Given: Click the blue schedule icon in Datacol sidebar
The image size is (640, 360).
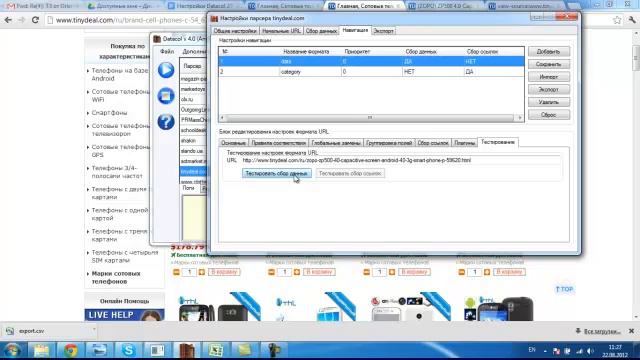Looking at the screenshot, I should 166,96.
